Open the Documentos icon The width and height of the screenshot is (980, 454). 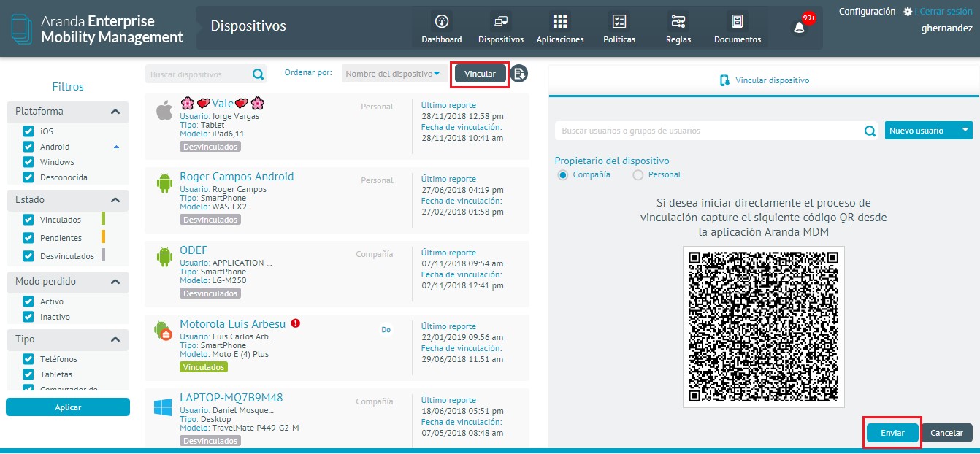click(x=737, y=21)
